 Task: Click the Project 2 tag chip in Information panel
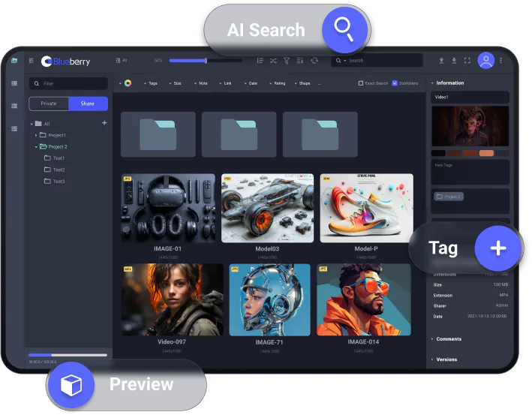(449, 197)
